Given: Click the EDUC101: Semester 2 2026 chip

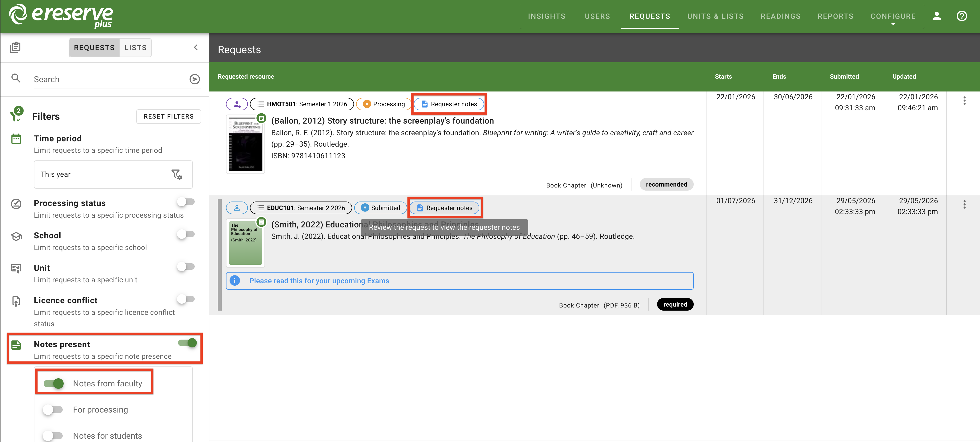Looking at the screenshot, I should (301, 207).
